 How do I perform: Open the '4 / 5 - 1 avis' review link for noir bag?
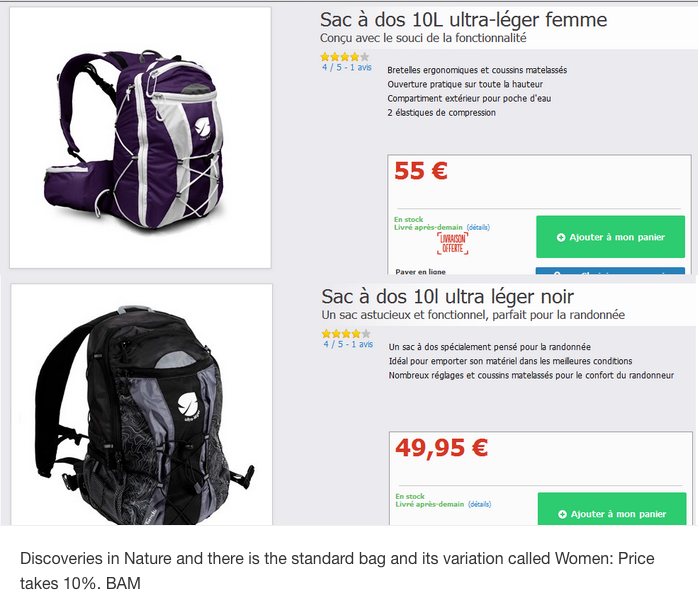pyautogui.click(x=348, y=344)
